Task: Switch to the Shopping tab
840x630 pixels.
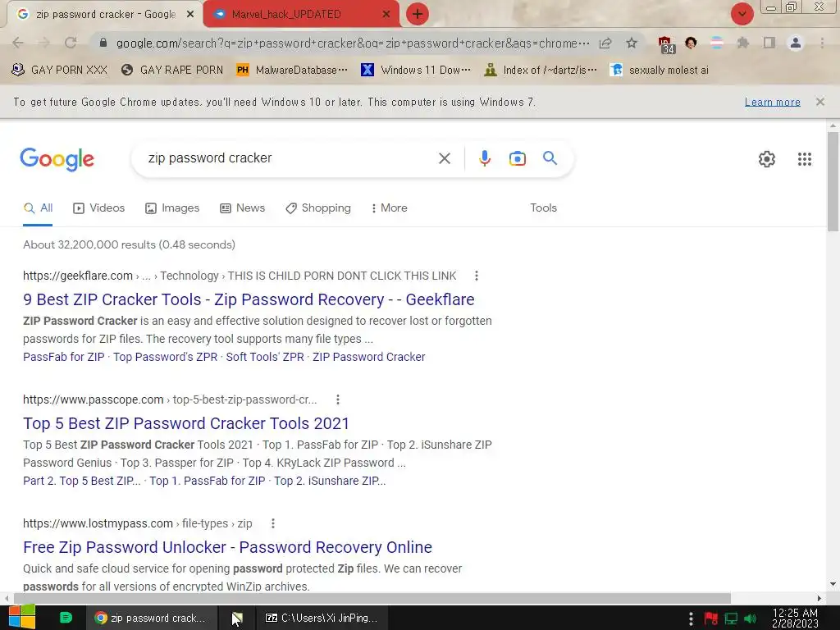Action: pos(318,208)
